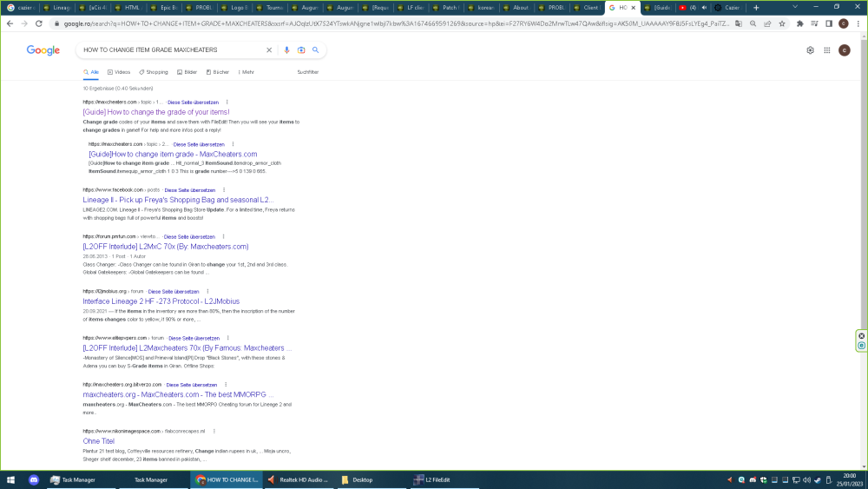Open Chrome profile avatar in toolbar
This screenshot has width=868, height=489.
tap(844, 23)
